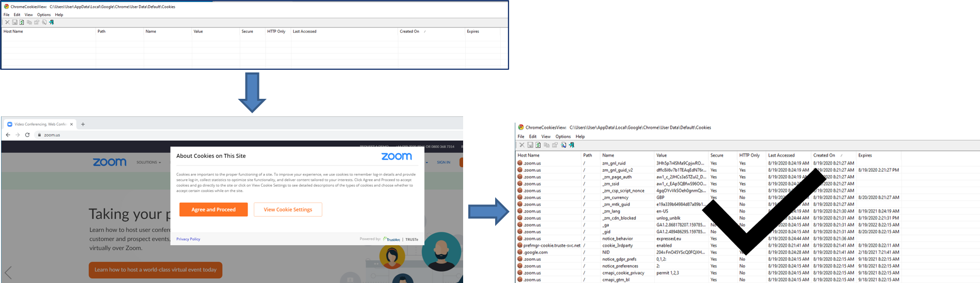980x283 pixels.
Task: Open Help menu in right ChromeCookiesView window
Action: pyautogui.click(x=580, y=137)
